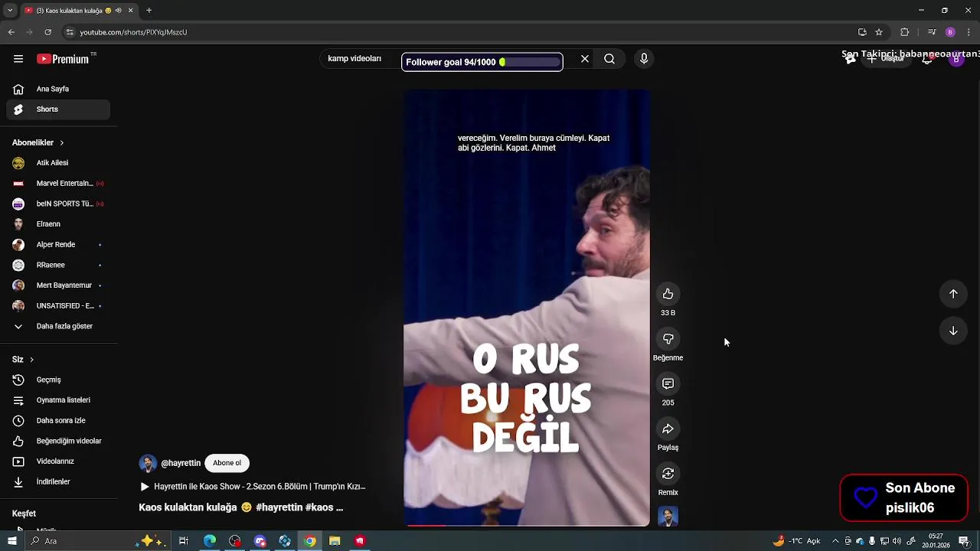980x551 pixels.
Task: Click the Oluştur create button
Action: pos(886,59)
